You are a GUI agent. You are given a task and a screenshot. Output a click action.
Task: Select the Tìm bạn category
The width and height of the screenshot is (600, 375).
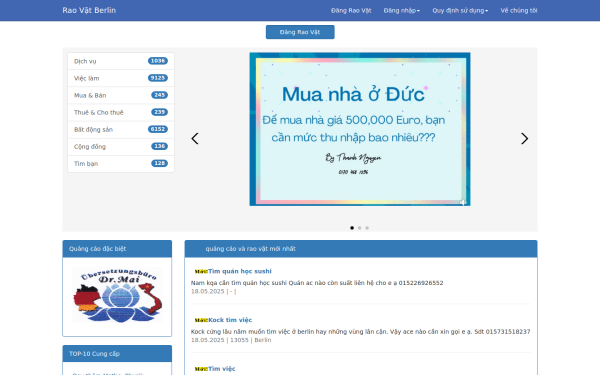[121, 164]
